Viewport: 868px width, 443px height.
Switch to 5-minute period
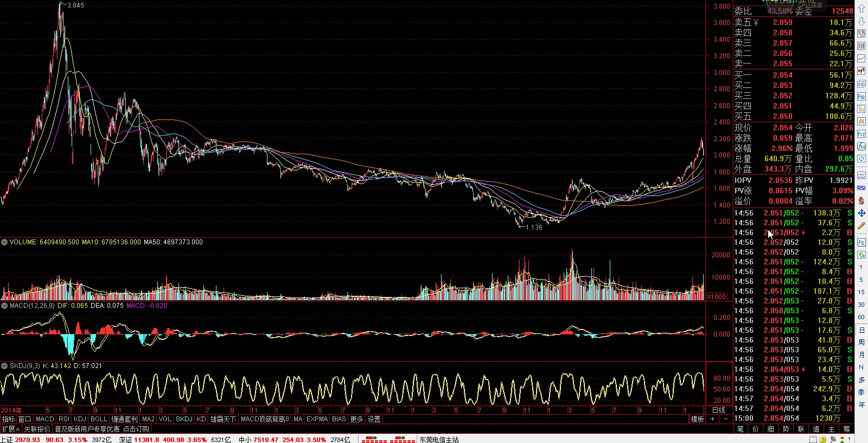(861, 280)
